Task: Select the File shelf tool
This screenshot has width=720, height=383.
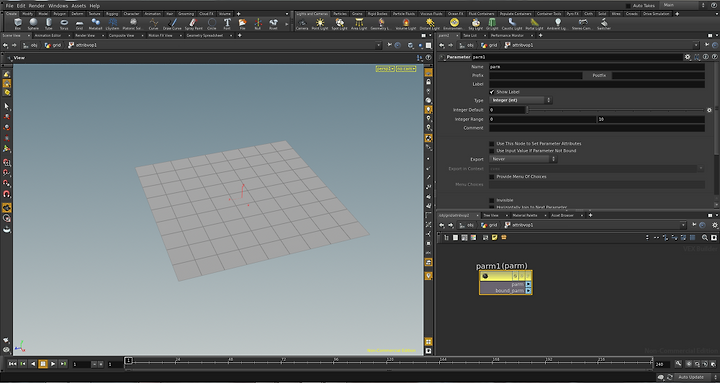Action: pyautogui.click(x=242, y=23)
